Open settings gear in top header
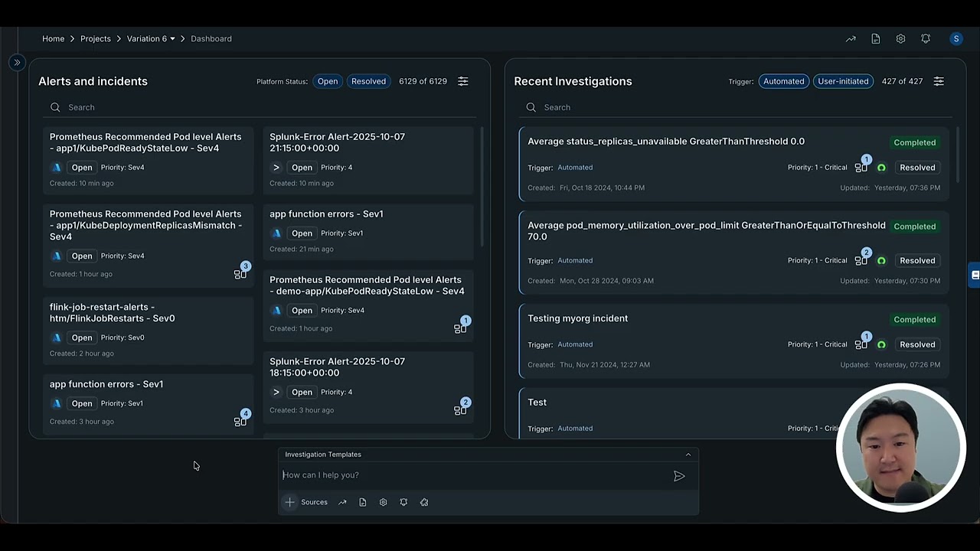The width and height of the screenshot is (980, 551). click(x=900, y=39)
